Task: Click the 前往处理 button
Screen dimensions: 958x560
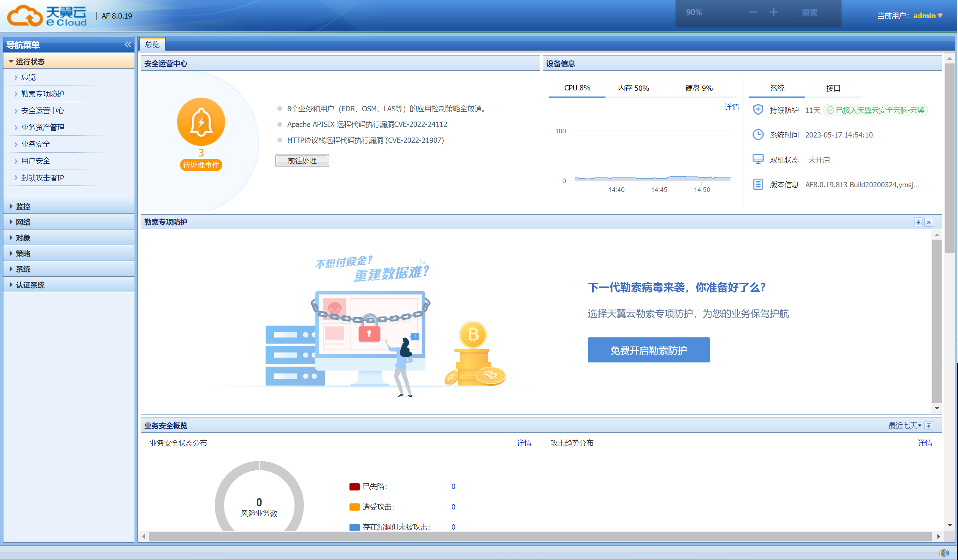Action: [x=302, y=160]
